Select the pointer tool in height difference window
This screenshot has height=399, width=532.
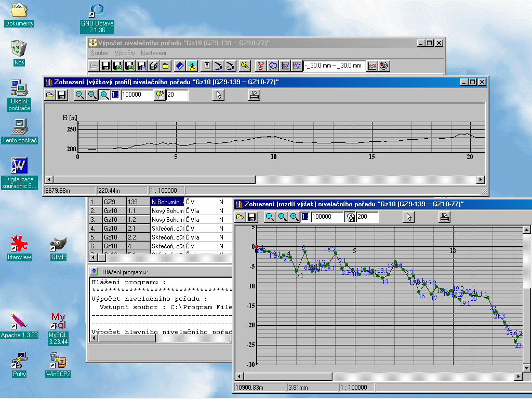(x=409, y=217)
